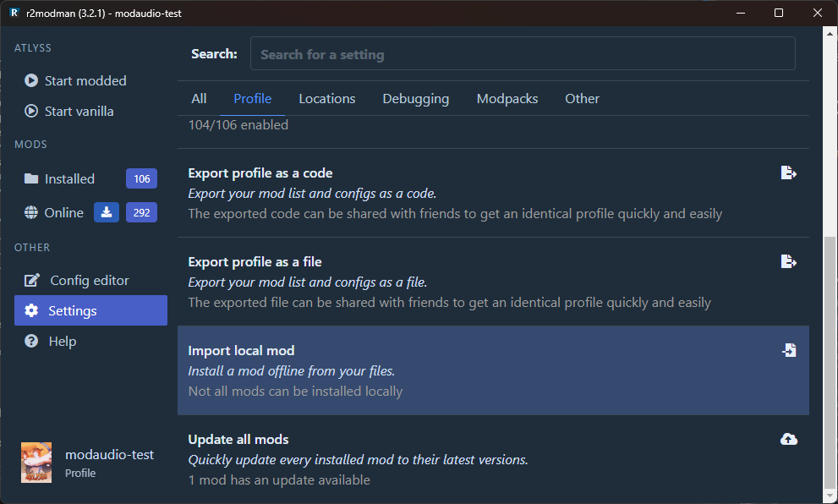Select the Modpacks tab
Screen dimensions: 838x504
507,99
